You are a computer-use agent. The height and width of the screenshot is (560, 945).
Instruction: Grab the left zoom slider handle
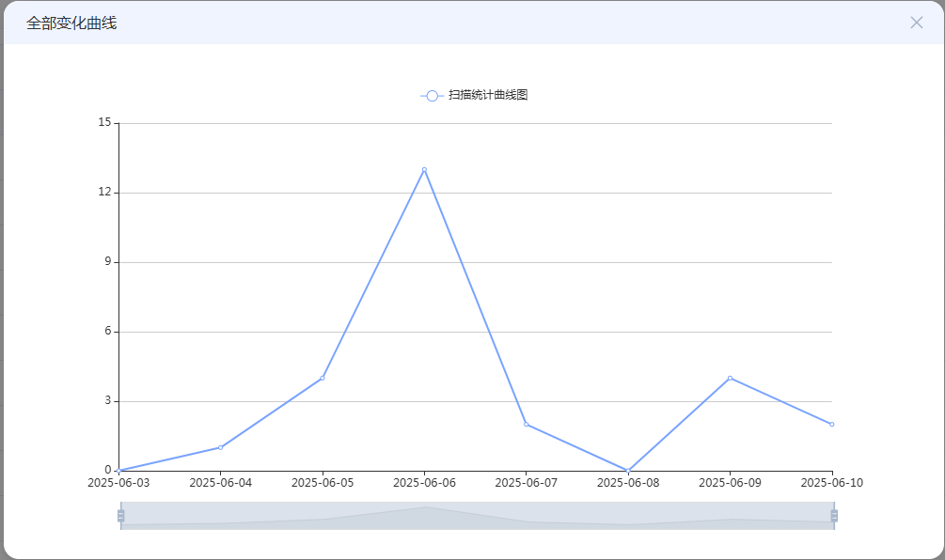[120, 516]
